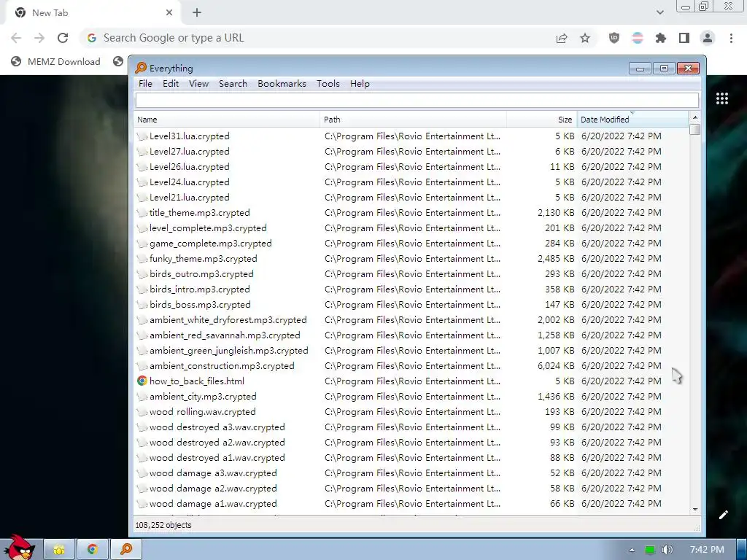Click the Everything search input box
This screenshot has width=747, height=560.
point(417,101)
